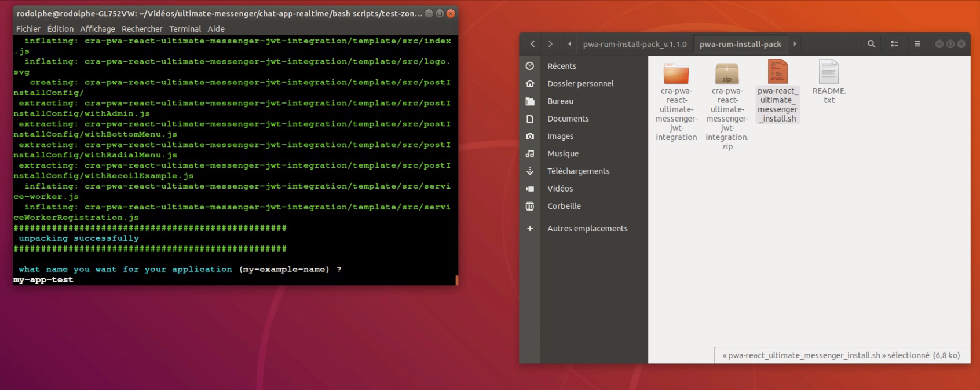Click the forward navigation arrow in file manager
980x390 pixels.
550,44
